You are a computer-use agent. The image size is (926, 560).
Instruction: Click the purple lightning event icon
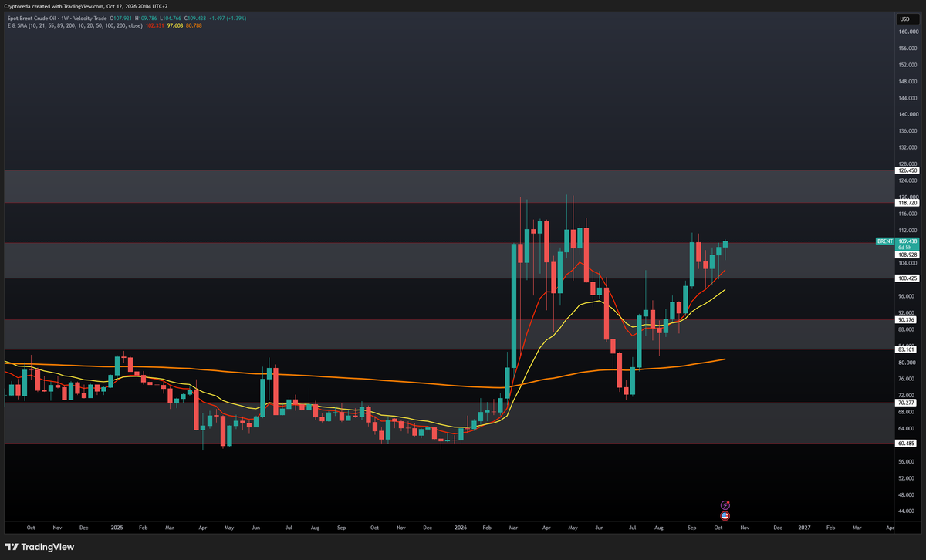[x=725, y=504]
